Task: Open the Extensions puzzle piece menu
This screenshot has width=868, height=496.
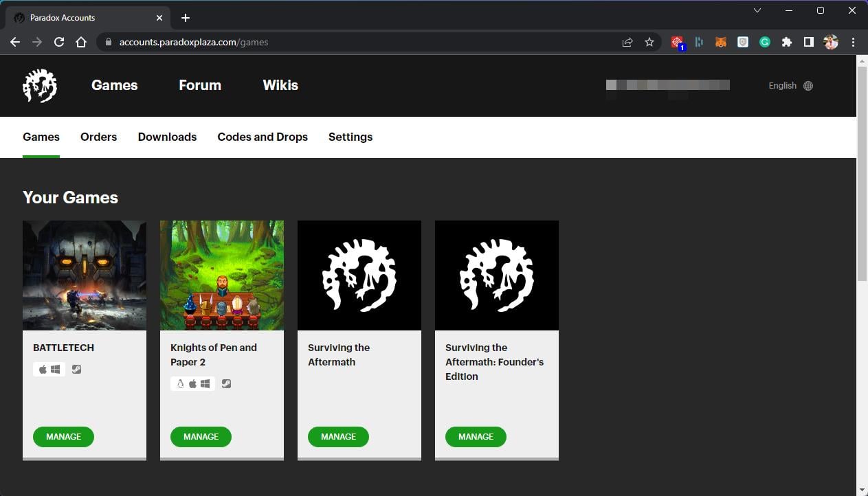Action: (x=787, y=42)
